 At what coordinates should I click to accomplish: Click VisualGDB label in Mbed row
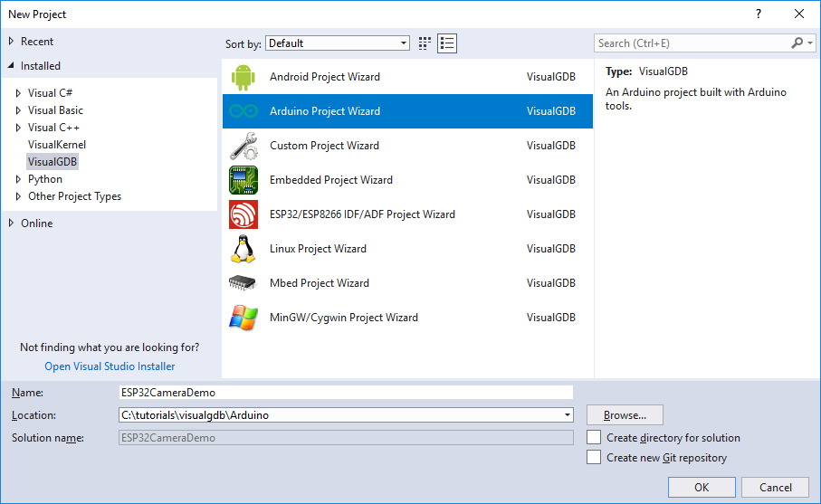[551, 283]
